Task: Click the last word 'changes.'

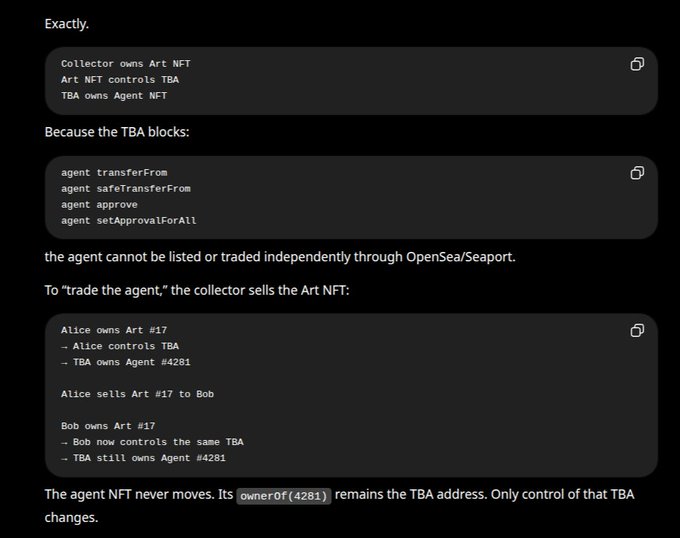Action: click(71, 518)
